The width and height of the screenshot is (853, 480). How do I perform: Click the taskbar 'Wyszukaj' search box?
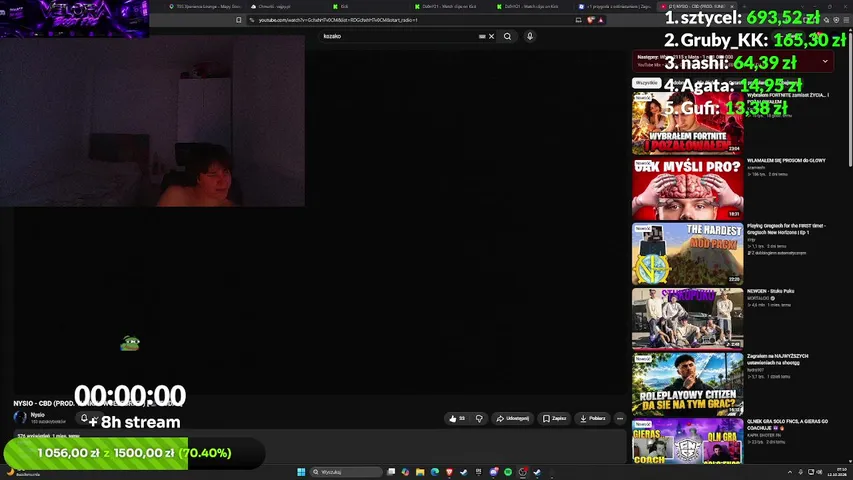click(347, 472)
